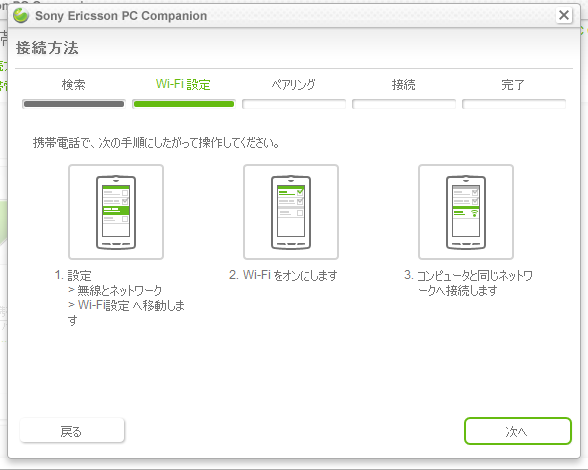The height and width of the screenshot is (470, 588).
Task: Click the gray progress bar under 検索
Action: pos(74,104)
